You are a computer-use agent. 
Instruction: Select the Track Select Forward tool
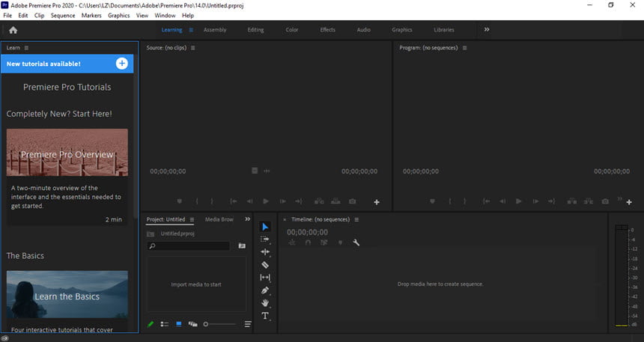pos(265,239)
